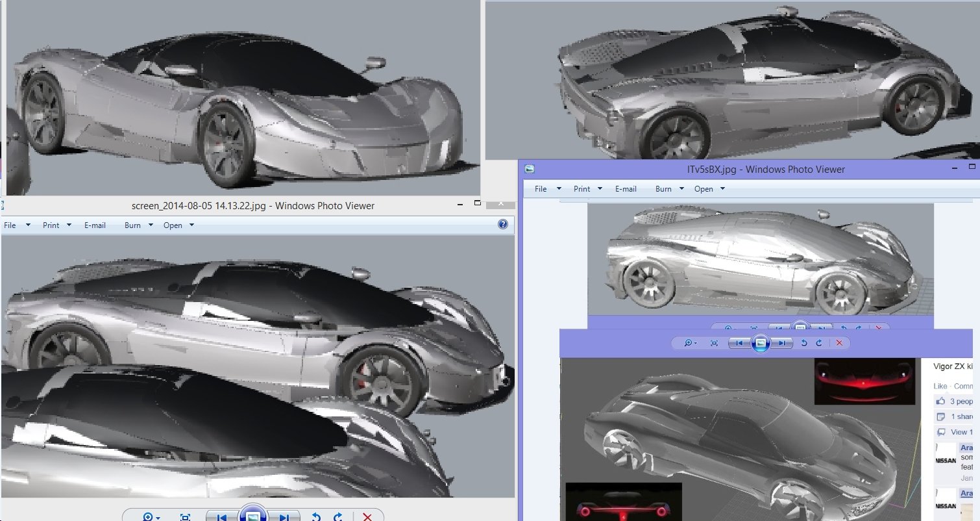Rotate counterclockwise in screen_2014-08-05 window
The image size is (980, 521).
tap(316, 517)
